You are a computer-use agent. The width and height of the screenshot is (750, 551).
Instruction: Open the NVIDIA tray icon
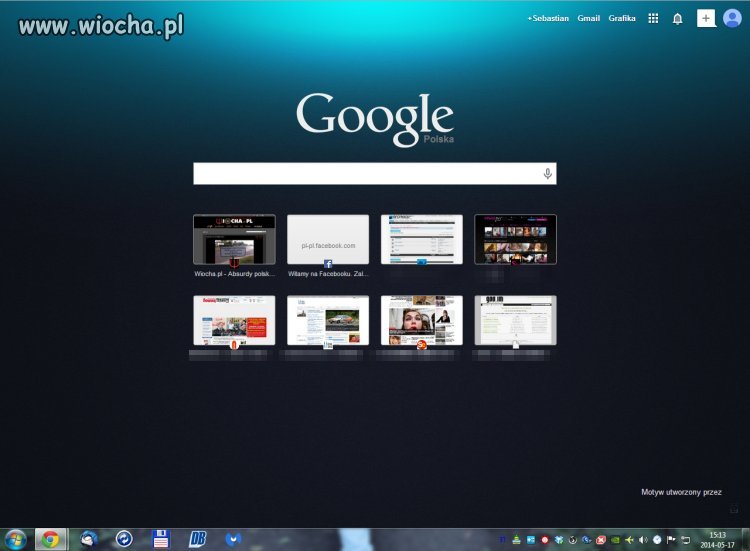tap(616, 540)
